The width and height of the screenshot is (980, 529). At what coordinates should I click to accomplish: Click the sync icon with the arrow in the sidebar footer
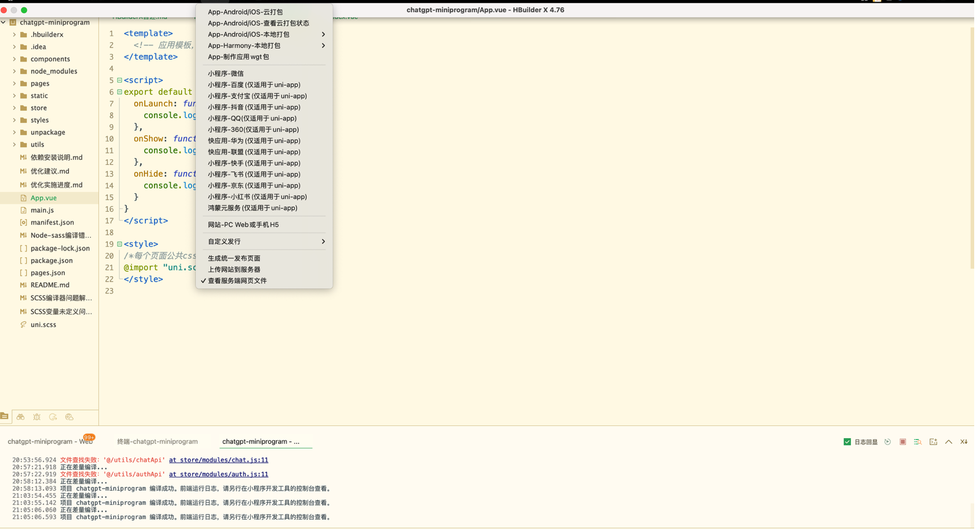click(53, 417)
